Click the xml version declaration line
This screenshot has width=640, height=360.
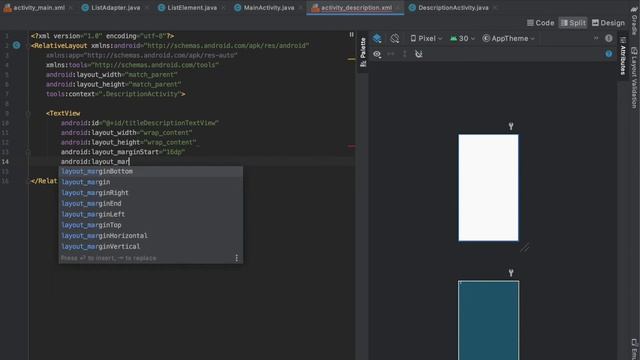(x=102, y=36)
